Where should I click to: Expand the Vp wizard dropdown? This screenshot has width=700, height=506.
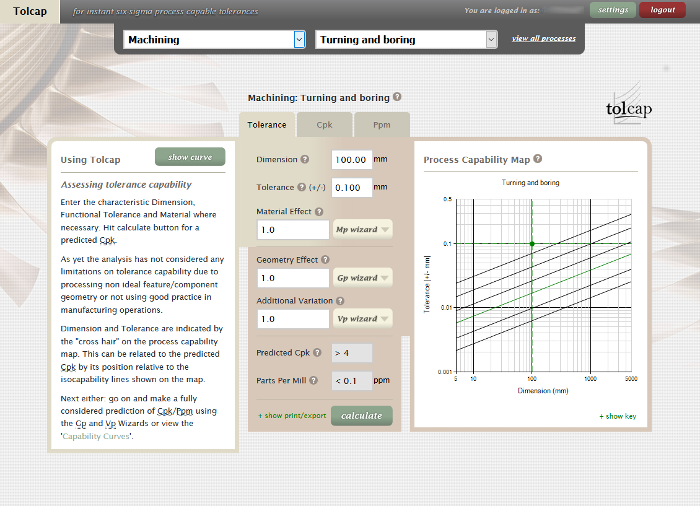362,319
